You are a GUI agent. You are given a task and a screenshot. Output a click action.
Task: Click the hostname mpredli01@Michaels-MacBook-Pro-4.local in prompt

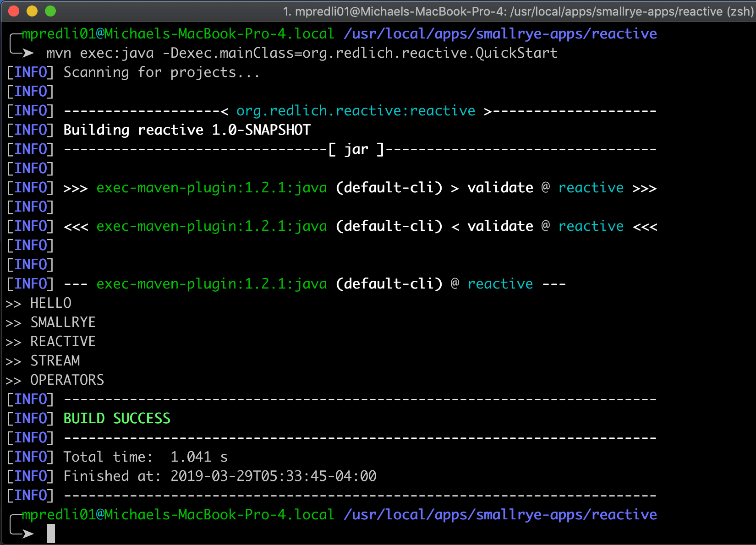[x=176, y=514]
